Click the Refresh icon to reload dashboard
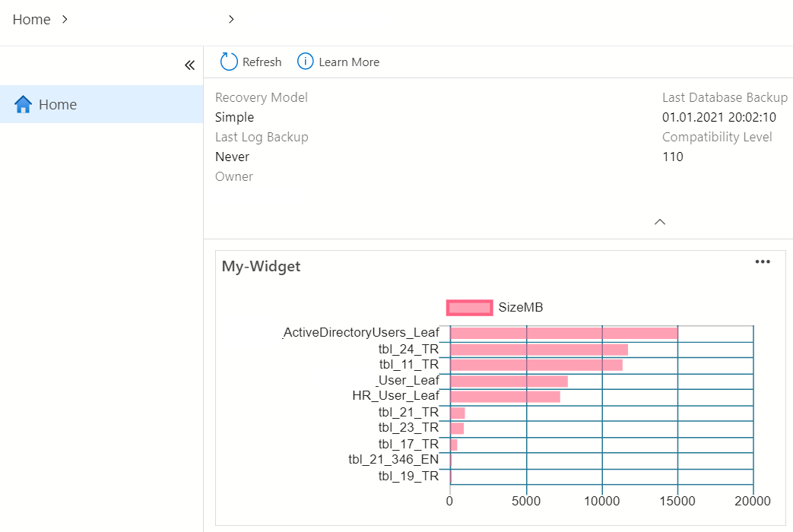This screenshot has width=793, height=532. point(229,62)
